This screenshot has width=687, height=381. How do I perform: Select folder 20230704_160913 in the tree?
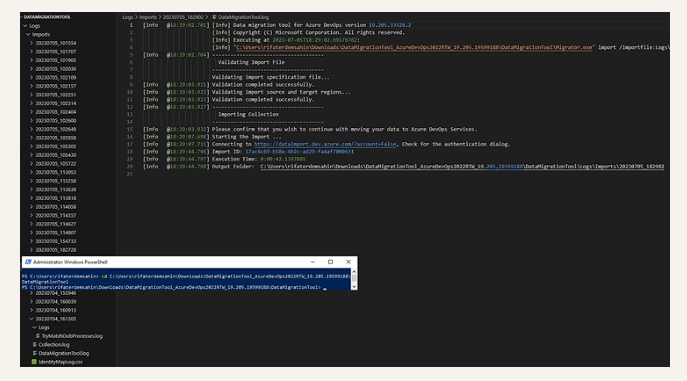[56, 310]
